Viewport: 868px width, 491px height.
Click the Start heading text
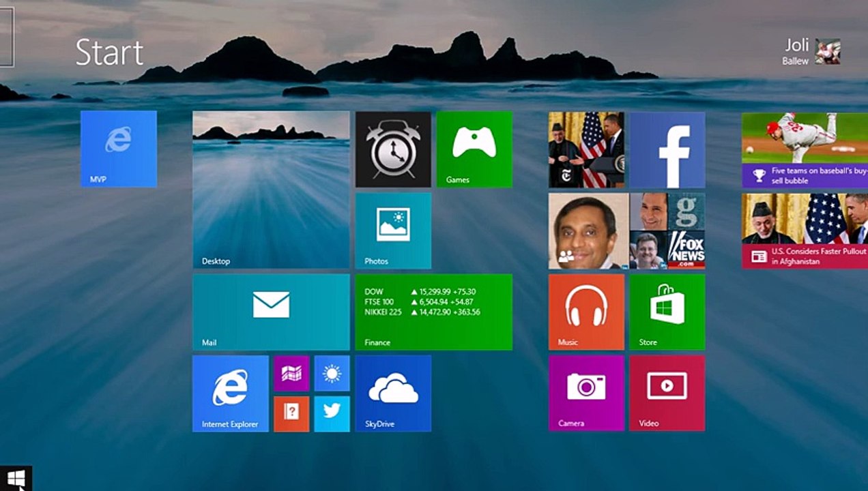click(x=109, y=53)
